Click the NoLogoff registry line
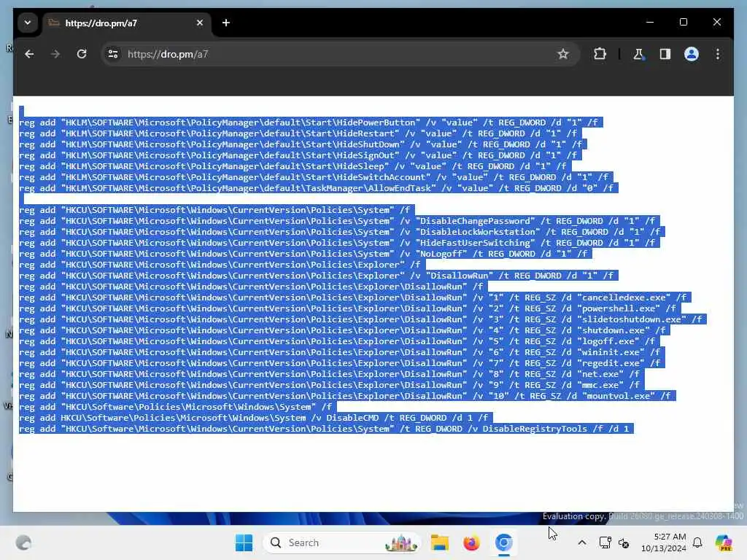 tap(306, 254)
